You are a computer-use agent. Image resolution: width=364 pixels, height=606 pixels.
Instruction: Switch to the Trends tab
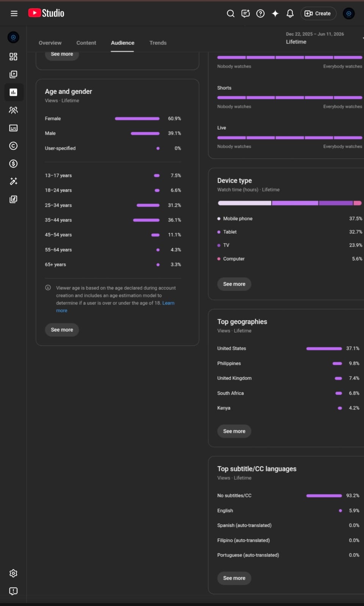point(158,43)
